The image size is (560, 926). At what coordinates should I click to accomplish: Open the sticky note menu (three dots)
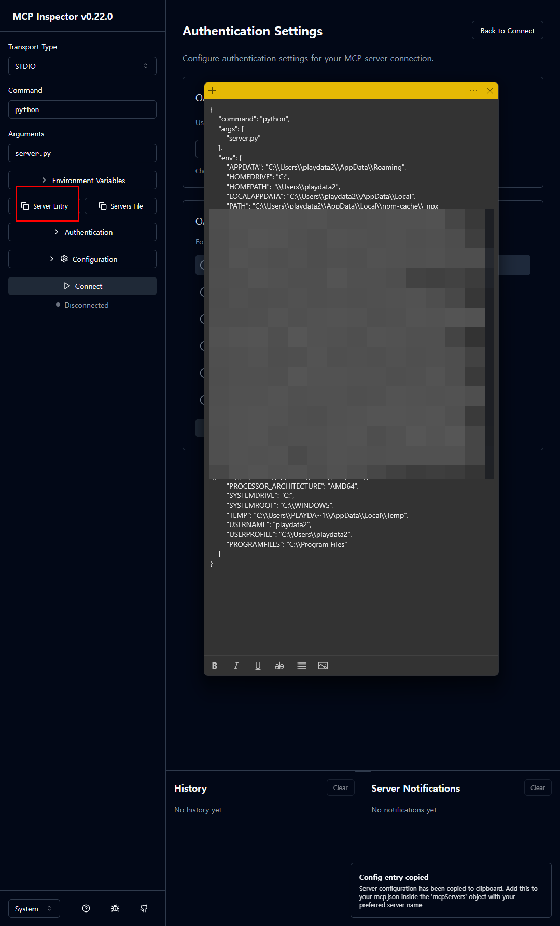pyautogui.click(x=473, y=91)
